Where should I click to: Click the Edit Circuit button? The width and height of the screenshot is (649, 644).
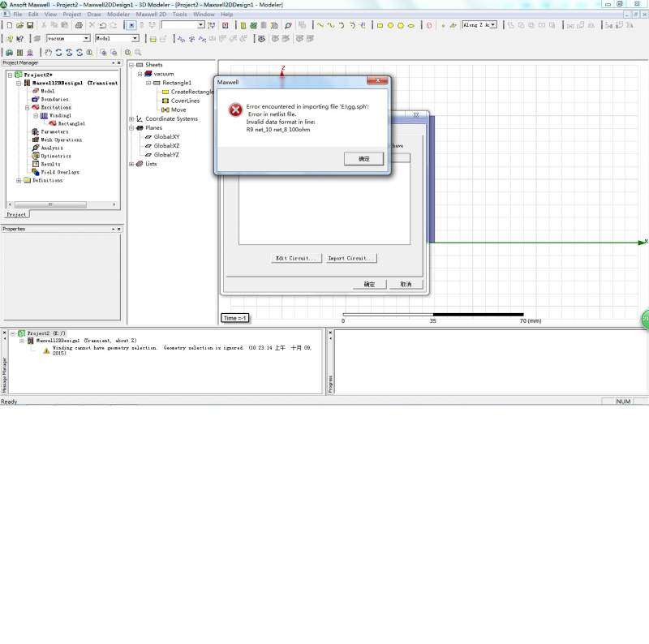(x=296, y=258)
